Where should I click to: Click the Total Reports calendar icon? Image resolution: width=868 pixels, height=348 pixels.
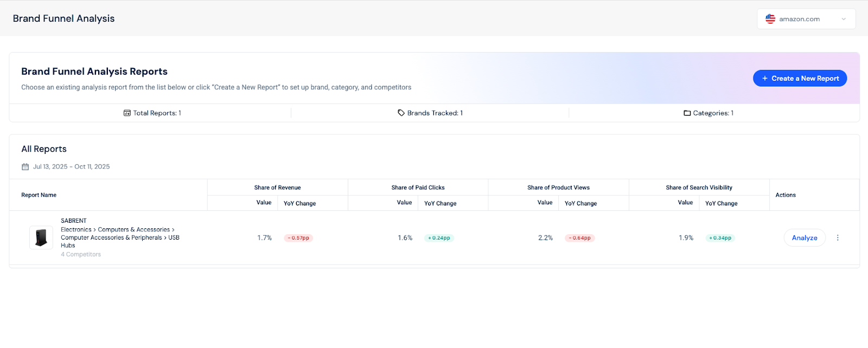(127, 113)
